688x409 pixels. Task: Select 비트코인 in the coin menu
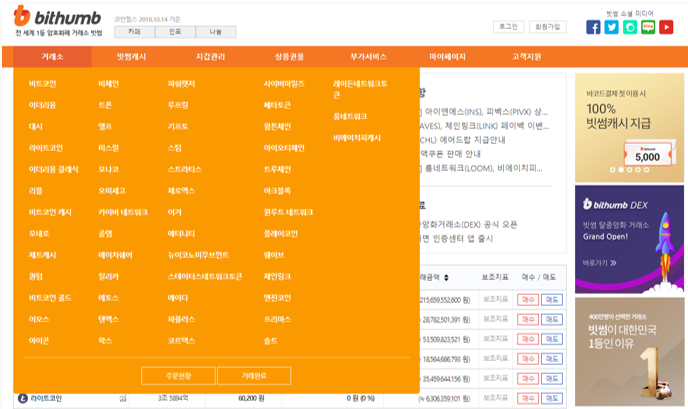[x=43, y=84]
